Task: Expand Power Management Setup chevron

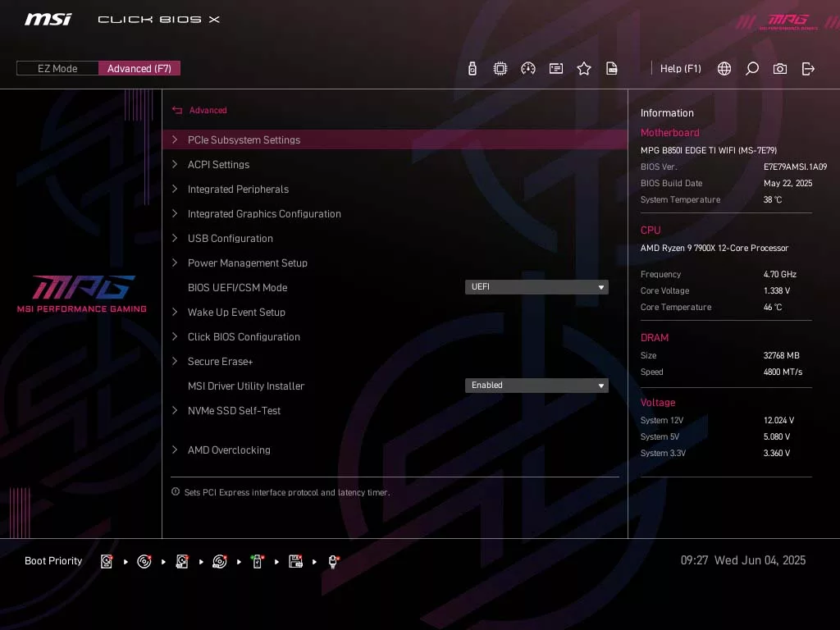Action: pos(175,263)
